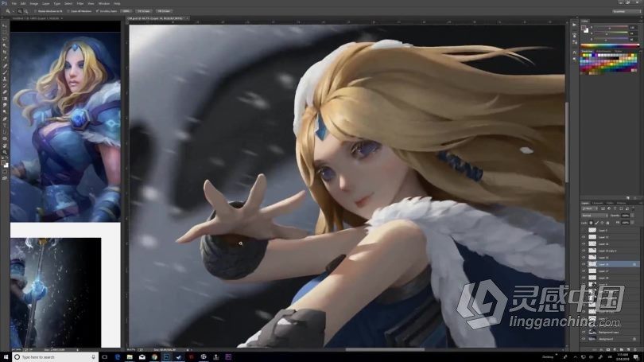
Task: Open the Fill slider arrow
Action: (632, 223)
